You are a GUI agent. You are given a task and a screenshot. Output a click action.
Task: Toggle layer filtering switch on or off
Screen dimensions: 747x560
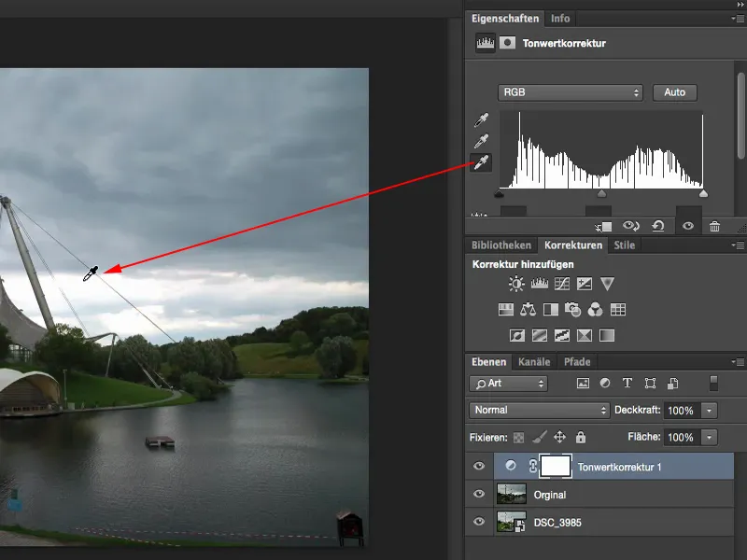tap(713, 383)
